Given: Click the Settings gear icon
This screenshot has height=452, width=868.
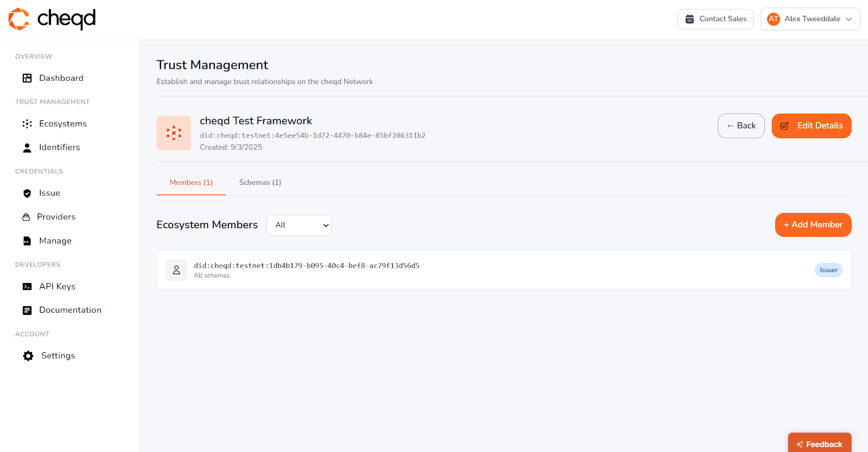Looking at the screenshot, I should click(28, 356).
